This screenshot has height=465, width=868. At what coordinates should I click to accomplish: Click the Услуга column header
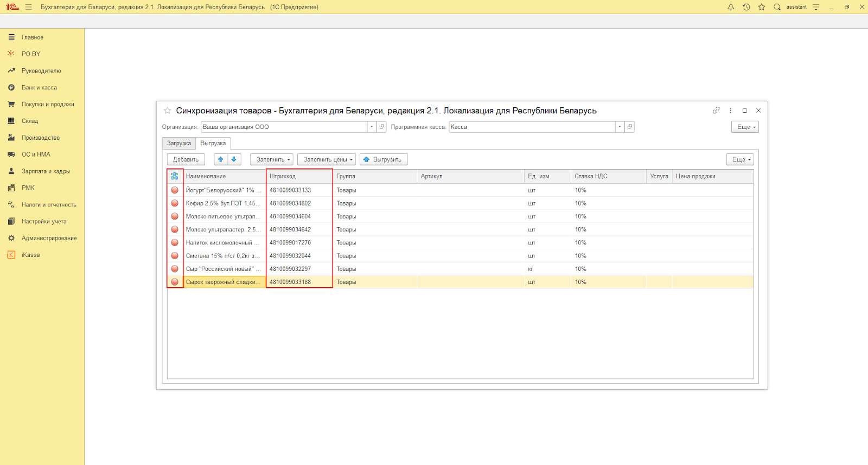[x=659, y=176]
